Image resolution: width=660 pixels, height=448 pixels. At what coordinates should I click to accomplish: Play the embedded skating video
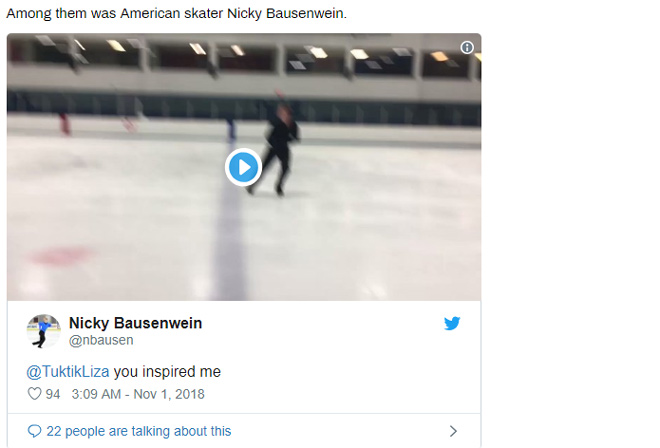tap(243, 167)
